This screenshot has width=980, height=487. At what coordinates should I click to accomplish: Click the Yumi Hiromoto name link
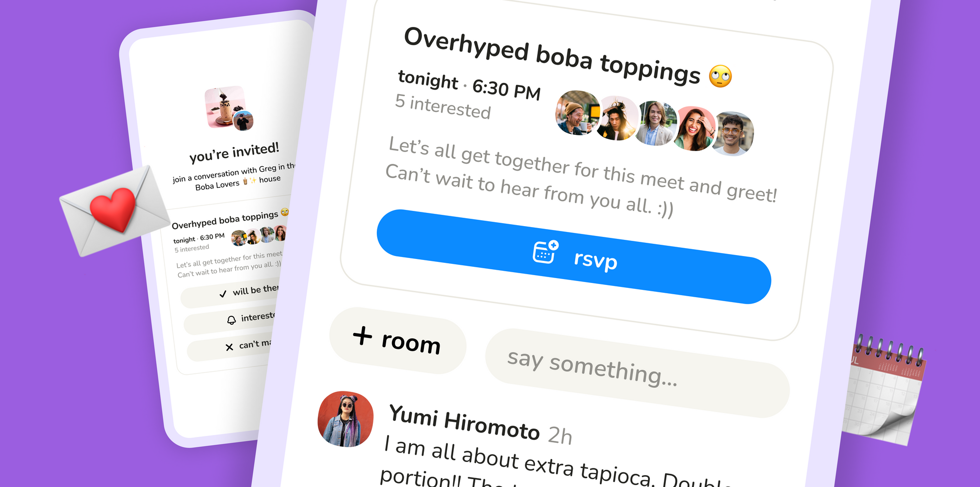click(x=464, y=422)
